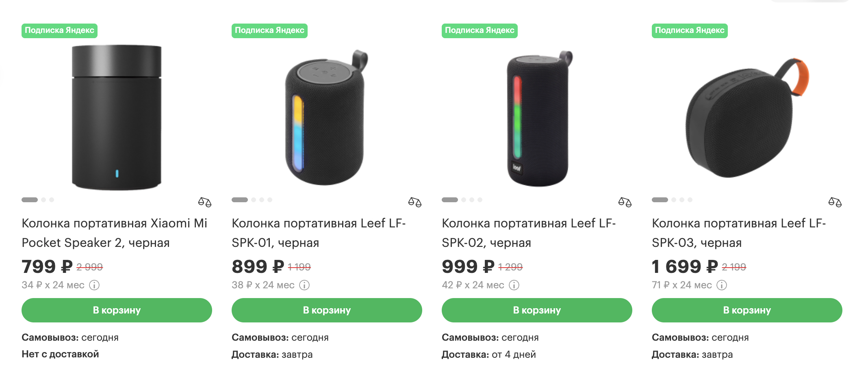868x374 pixels.
Task: Click Подписка Яндекс badge on Leef LF-SPK-02
Action: [x=480, y=30]
